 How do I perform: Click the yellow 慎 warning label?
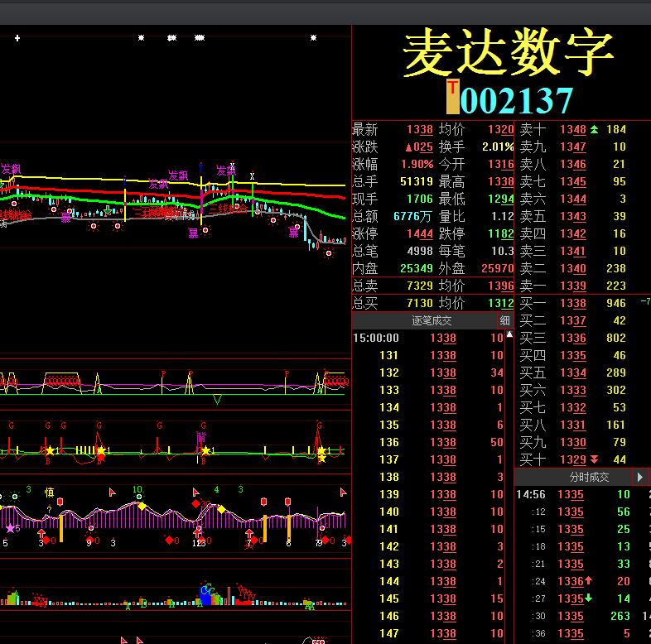(x=49, y=493)
